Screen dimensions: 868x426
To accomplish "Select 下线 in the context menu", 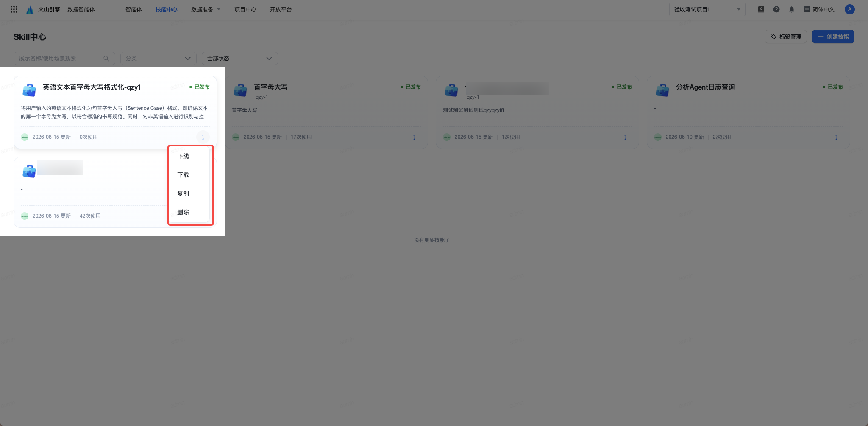I will [183, 156].
